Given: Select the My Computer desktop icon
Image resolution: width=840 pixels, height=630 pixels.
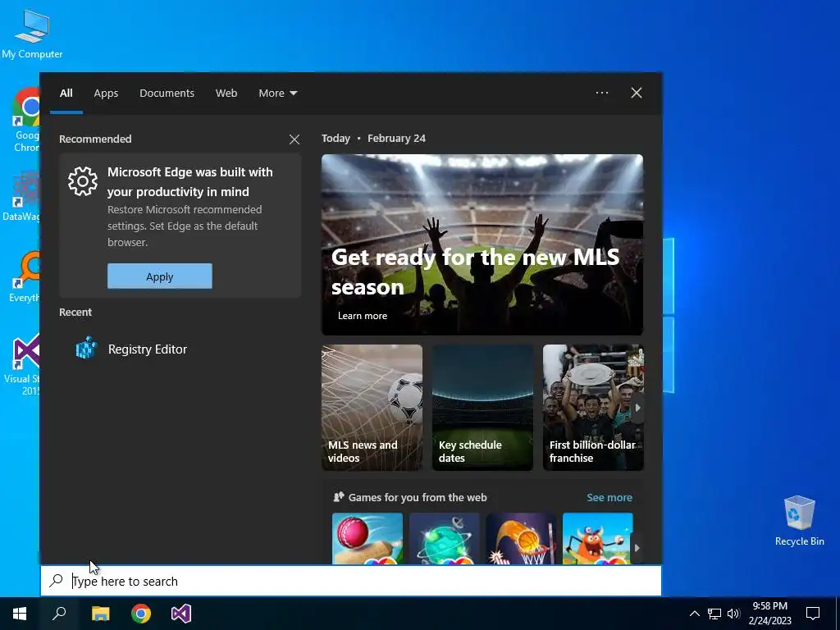Looking at the screenshot, I should 32,34.
